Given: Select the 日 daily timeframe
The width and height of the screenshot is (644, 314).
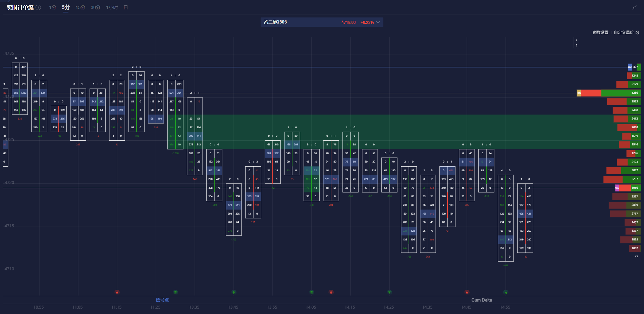Looking at the screenshot, I should click(126, 7).
